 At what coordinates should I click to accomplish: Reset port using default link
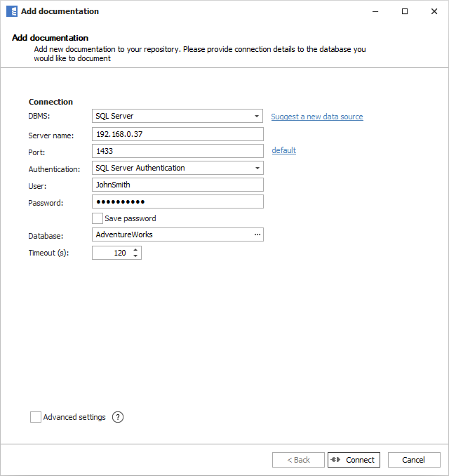[x=284, y=150]
